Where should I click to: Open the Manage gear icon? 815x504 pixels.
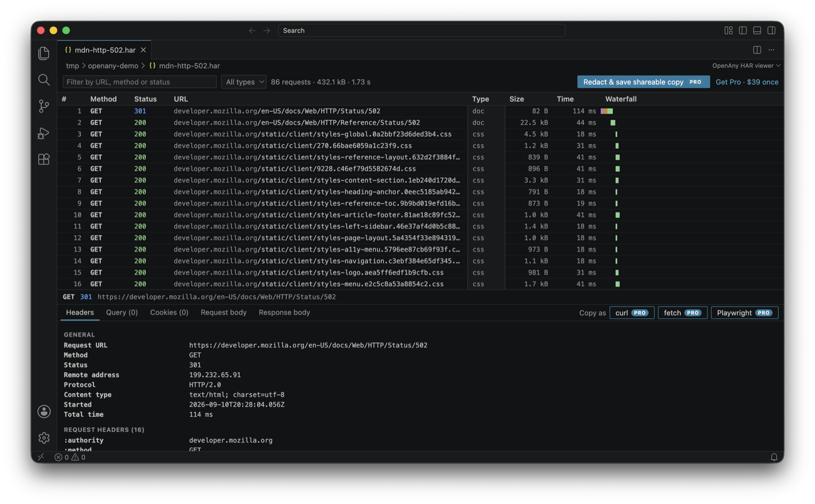[44, 438]
